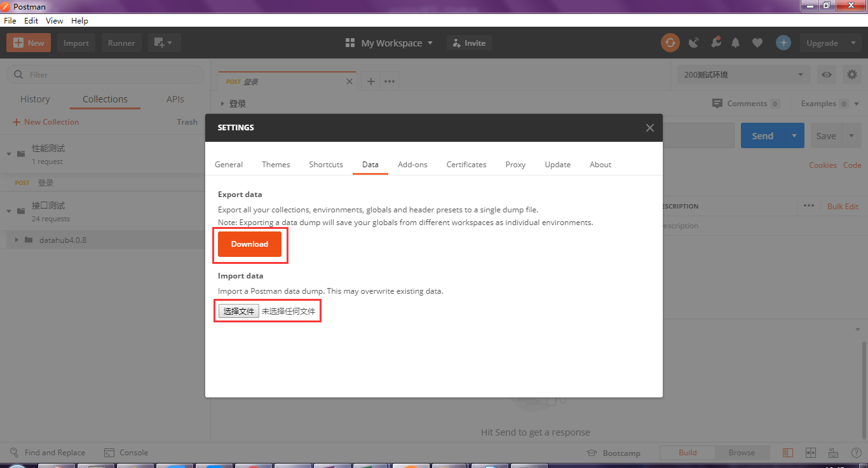Expand the Examples dropdown
This screenshot has width=868, height=468.
(856, 104)
